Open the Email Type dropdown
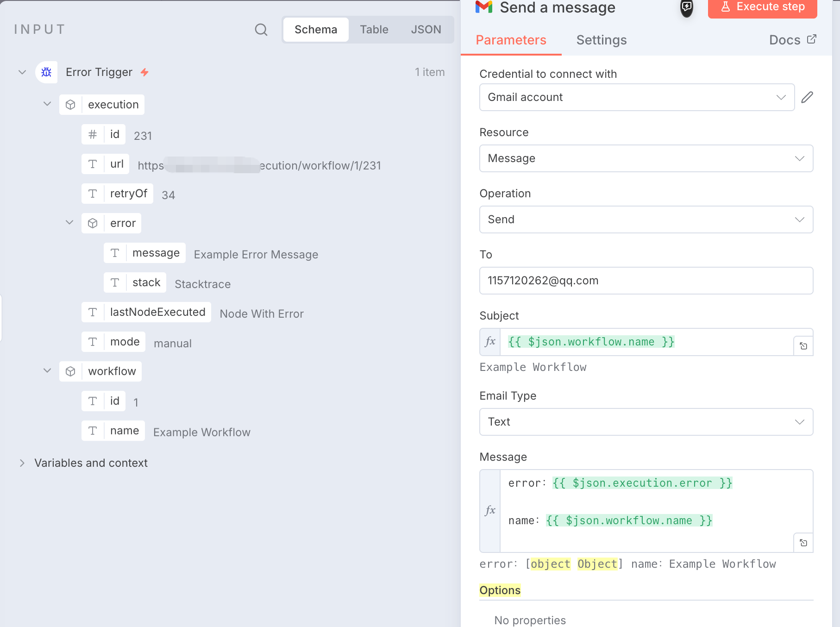The height and width of the screenshot is (627, 840). (646, 422)
